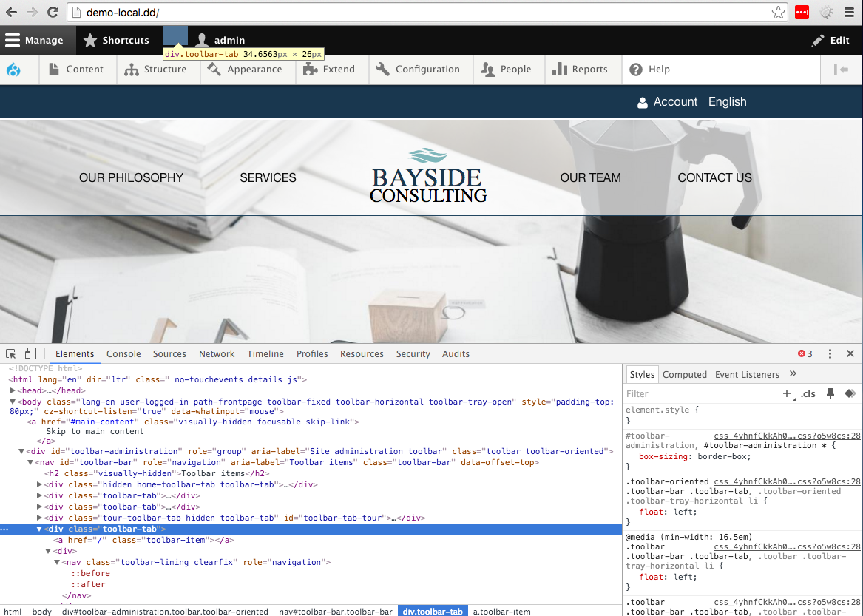Image resolution: width=863 pixels, height=616 pixels.
Task: Open the OUR TEAM navigation link
Action: point(590,177)
